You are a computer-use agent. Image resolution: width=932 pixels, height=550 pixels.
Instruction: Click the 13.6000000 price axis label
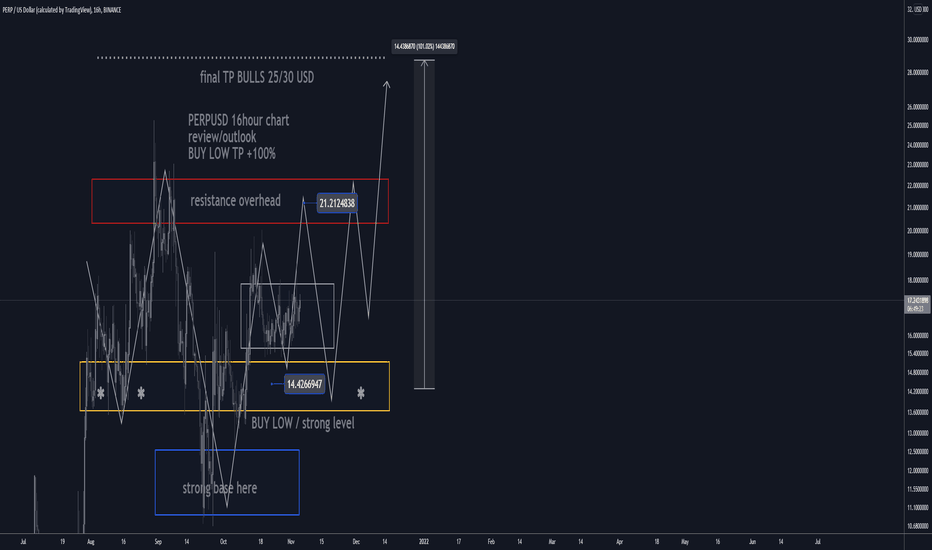(x=918, y=412)
